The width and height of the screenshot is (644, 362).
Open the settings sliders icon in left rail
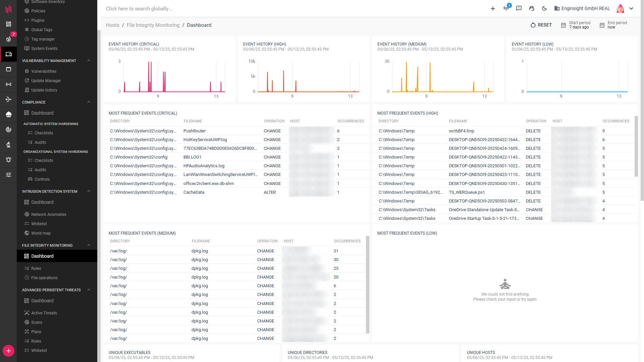point(8,175)
